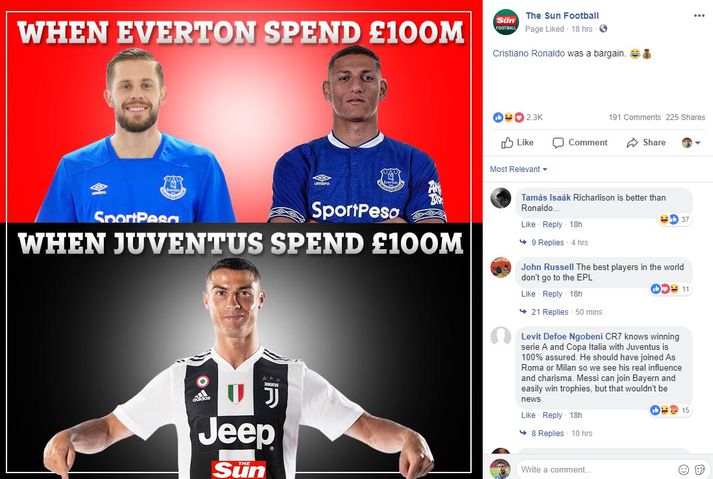Expand 9 Replies under Tamás Isaák's comment

pos(547,242)
